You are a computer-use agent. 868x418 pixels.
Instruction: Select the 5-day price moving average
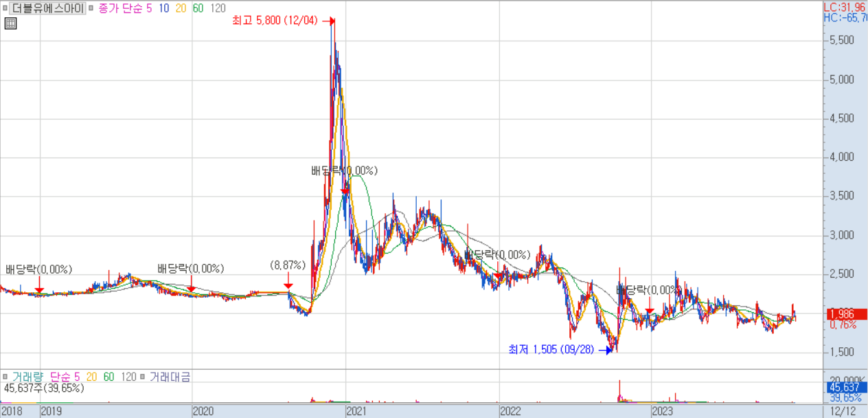pyautogui.click(x=149, y=8)
